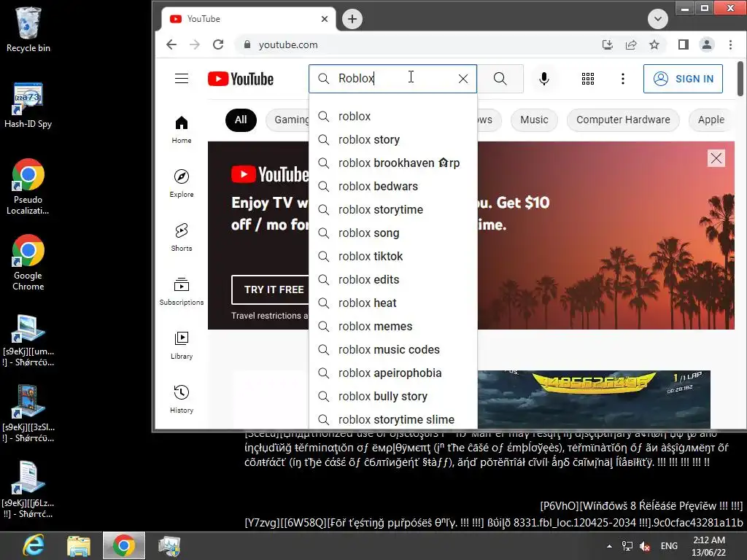Click the page vertical scrollbar

[740, 79]
